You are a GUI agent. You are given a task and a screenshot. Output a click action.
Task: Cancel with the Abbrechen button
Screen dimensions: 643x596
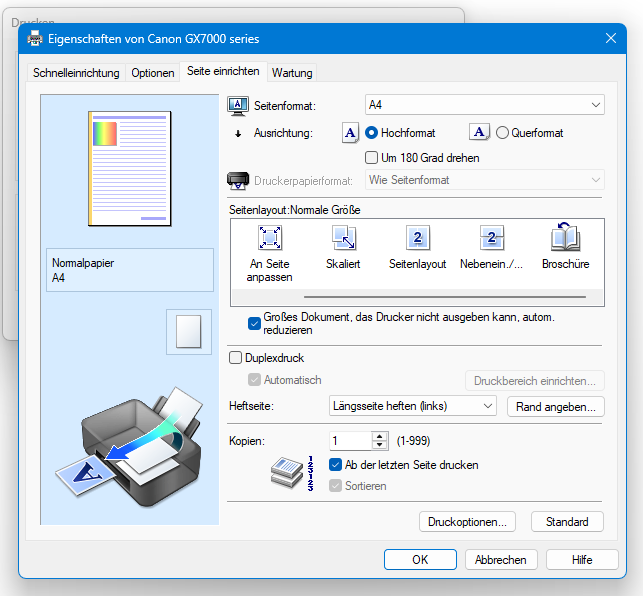click(x=501, y=559)
